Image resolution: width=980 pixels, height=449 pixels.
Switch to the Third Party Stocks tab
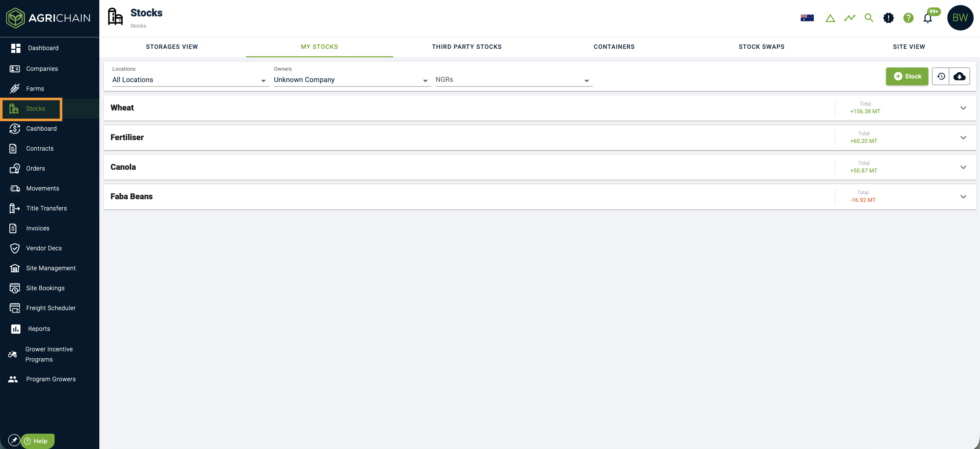point(467,47)
